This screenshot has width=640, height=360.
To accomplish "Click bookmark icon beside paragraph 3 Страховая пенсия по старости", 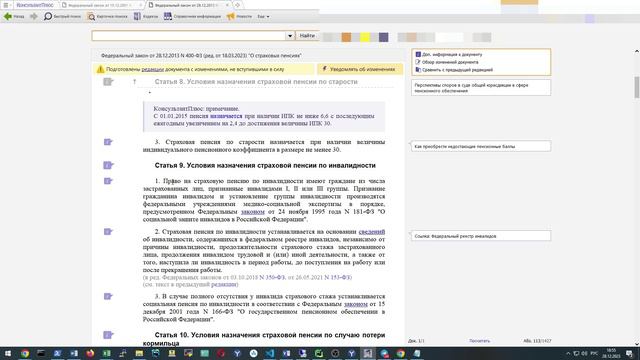I will 108,142.
